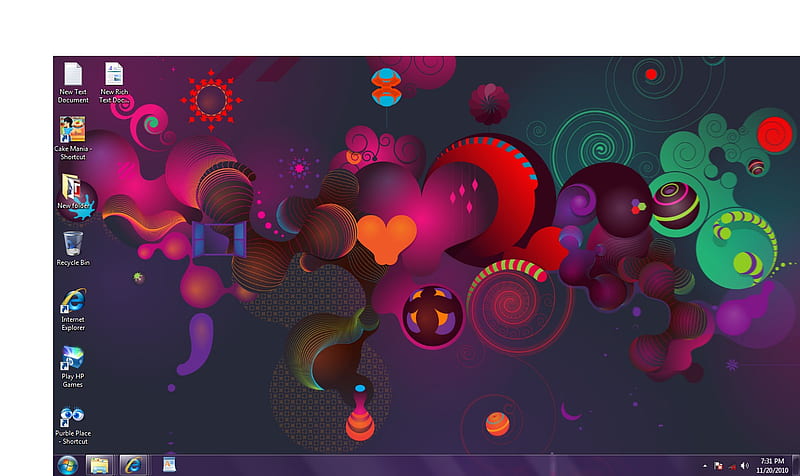Launch Internet Explorer from the taskbar

[133, 465]
